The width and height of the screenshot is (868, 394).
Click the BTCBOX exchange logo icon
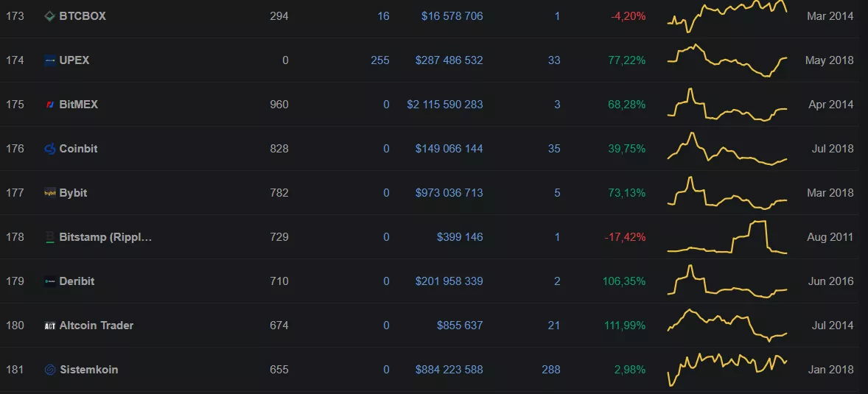click(50, 16)
